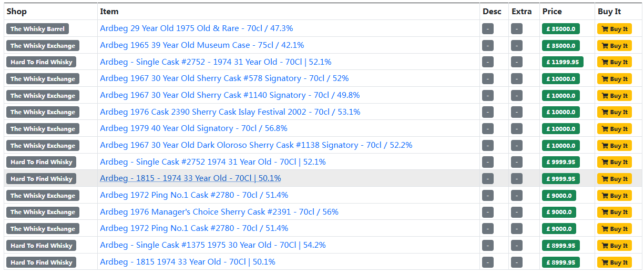Click Buy It for the Islay Festival 2002 whisky

click(x=614, y=112)
